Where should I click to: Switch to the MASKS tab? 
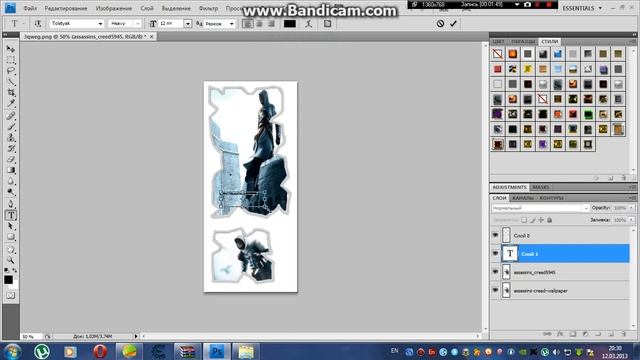click(541, 187)
